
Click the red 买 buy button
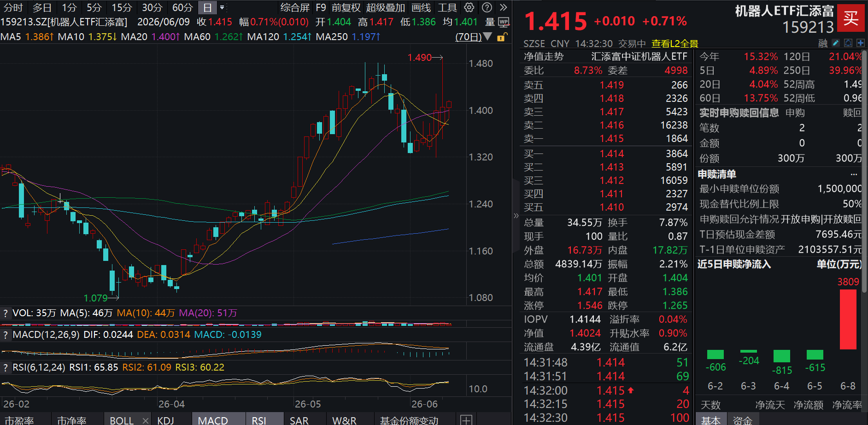point(850,18)
